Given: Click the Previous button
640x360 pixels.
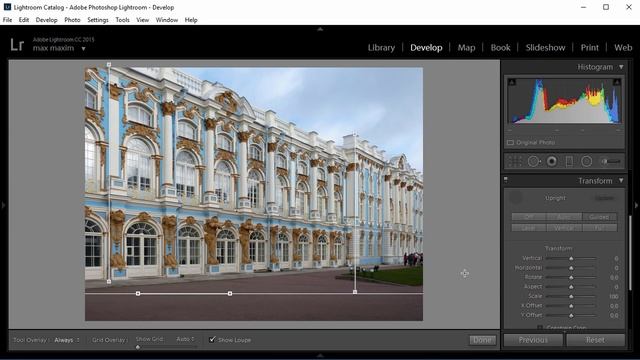Looking at the screenshot, I should [x=533, y=340].
